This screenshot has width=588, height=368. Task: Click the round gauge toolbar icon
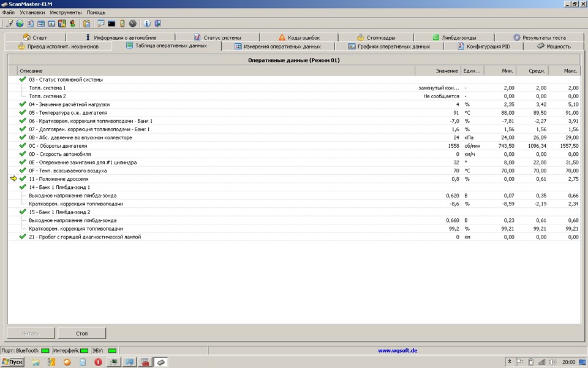(x=132, y=24)
